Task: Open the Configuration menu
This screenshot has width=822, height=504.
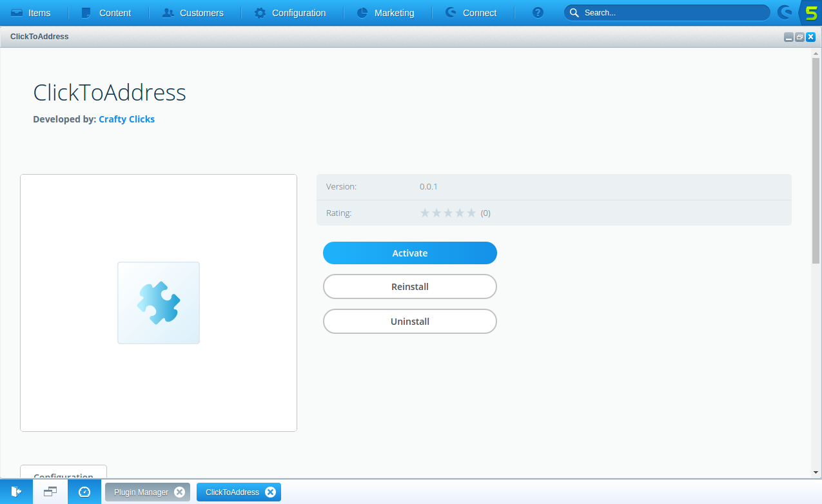Action: pyautogui.click(x=290, y=13)
